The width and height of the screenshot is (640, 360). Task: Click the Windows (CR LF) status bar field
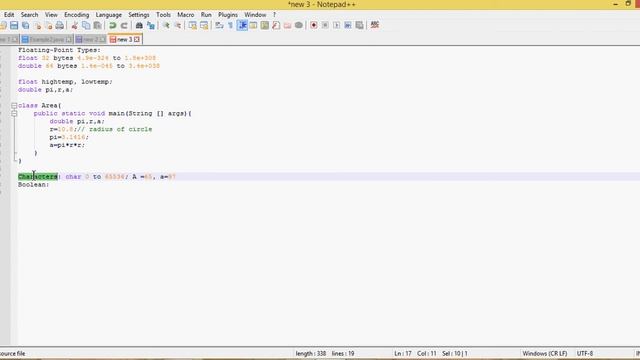[x=544, y=353]
